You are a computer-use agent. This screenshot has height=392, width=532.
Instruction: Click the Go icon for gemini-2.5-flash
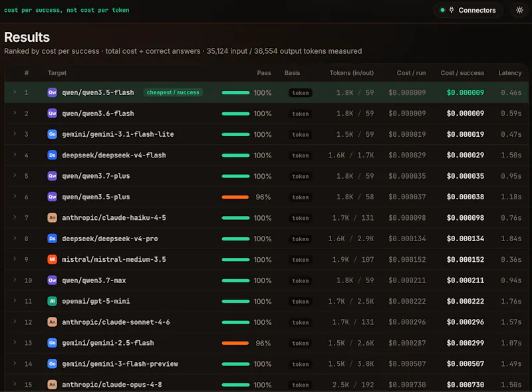pyautogui.click(x=53, y=343)
